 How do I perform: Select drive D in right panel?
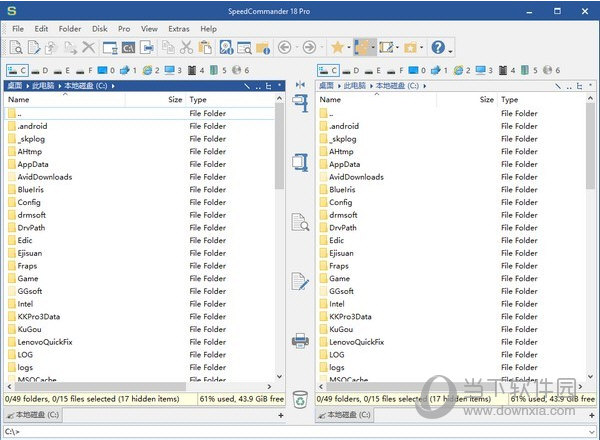(x=351, y=70)
